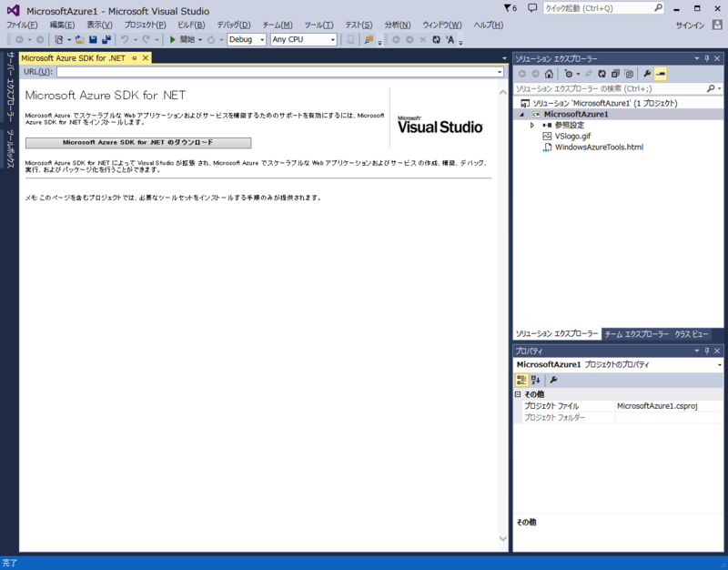The width and height of the screenshot is (728, 570).
Task: Toggle categorized view in Properties panel
Action: point(521,380)
